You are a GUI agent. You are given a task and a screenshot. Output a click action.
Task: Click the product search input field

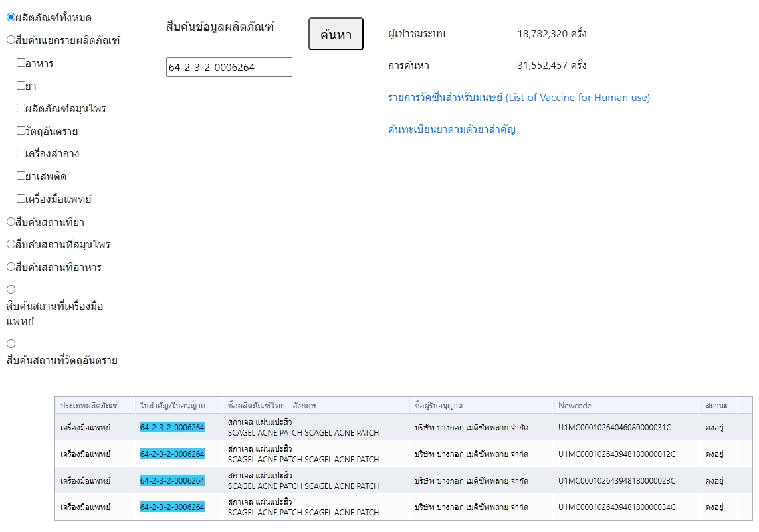tap(229, 67)
